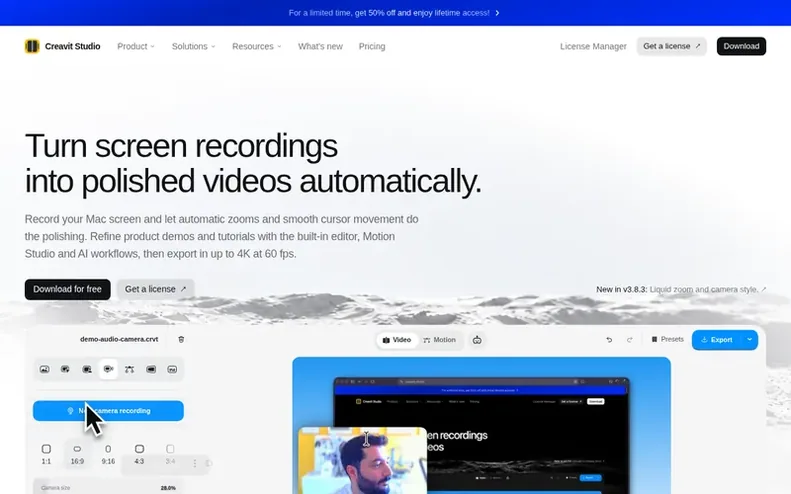Select the 9:16 camera aspect ratio
Image resolution: width=791 pixels, height=494 pixels.
point(108,454)
